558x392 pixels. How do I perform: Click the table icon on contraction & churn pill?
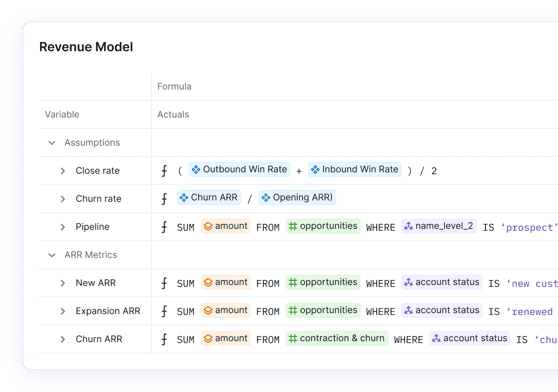(294, 338)
